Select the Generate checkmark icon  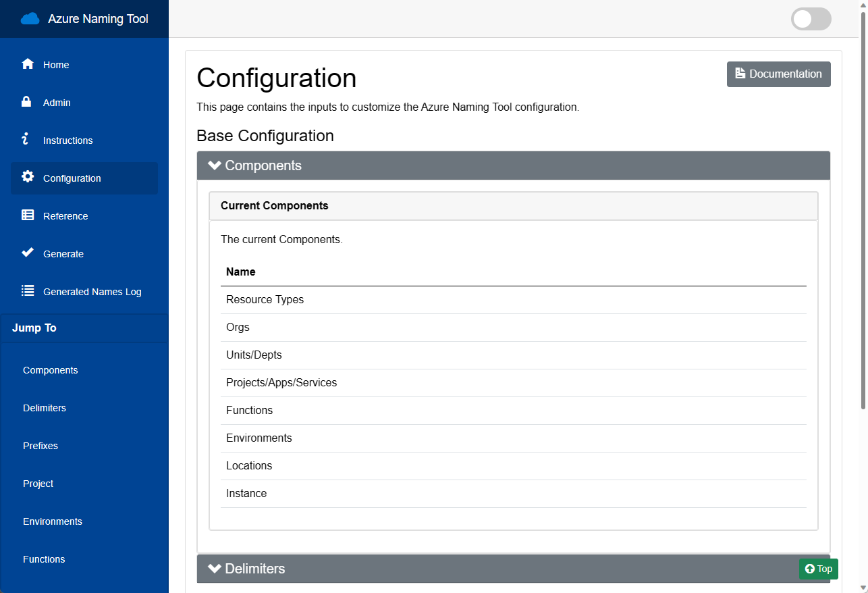point(27,253)
